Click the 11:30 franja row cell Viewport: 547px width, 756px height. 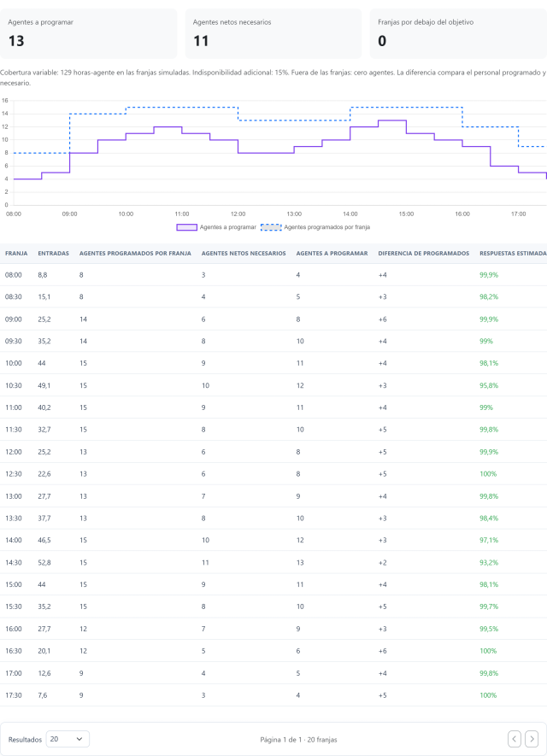(14, 429)
